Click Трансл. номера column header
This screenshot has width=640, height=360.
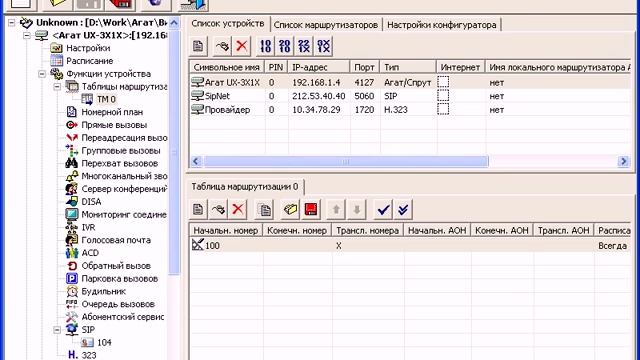click(x=367, y=231)
